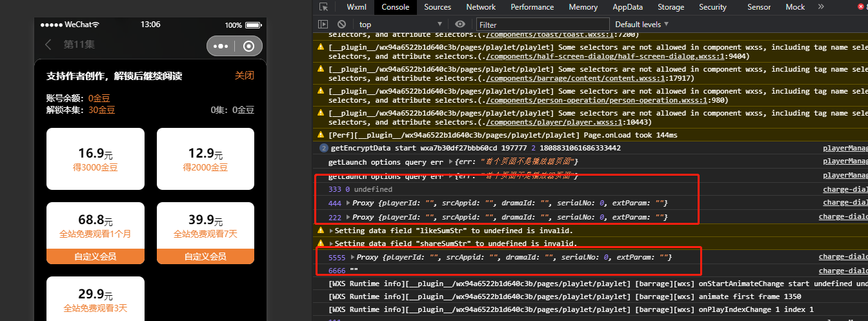This screenshot has height=321, width=868.
Task: Choose the 29.9元 three-day viewing card
Action: pos(96,298)
